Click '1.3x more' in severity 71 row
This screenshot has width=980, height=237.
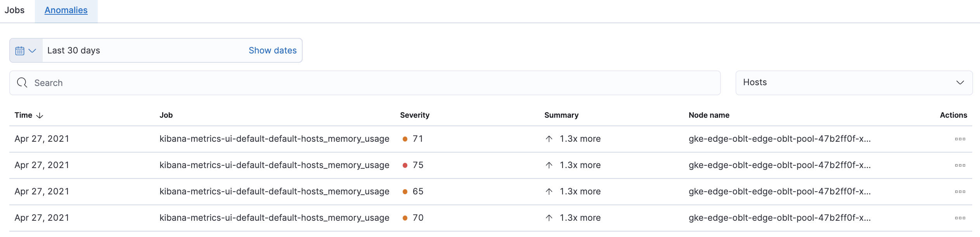pyautogui.click(x=580, y=139)
